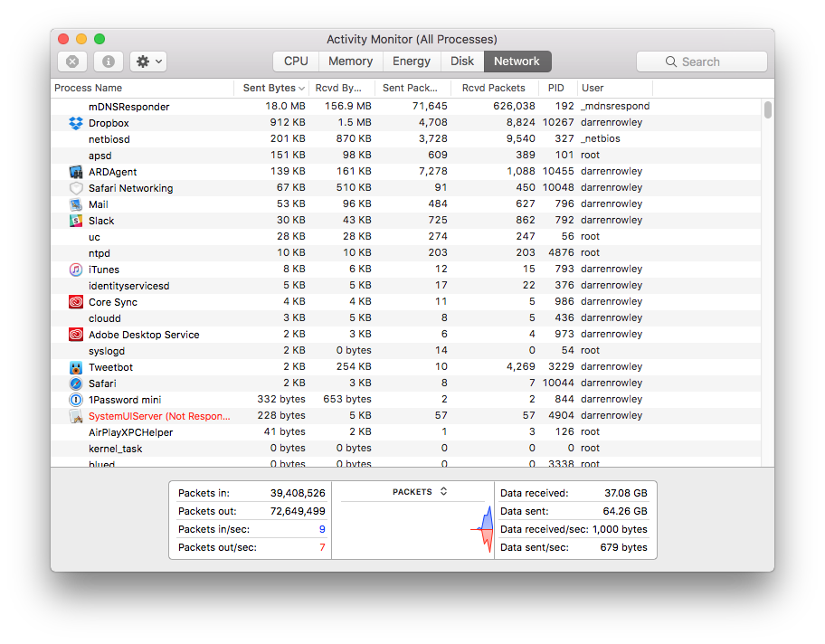Select the netbiosd process row
Screen dimensions: 825x644
[405, 139]
